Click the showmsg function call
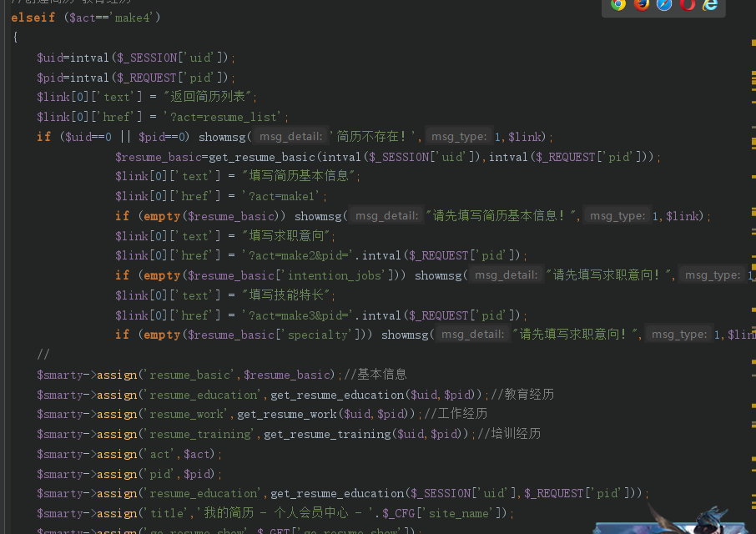Image resolution: width=756 pixels, height=534 pixels. (x=223, y=136)
